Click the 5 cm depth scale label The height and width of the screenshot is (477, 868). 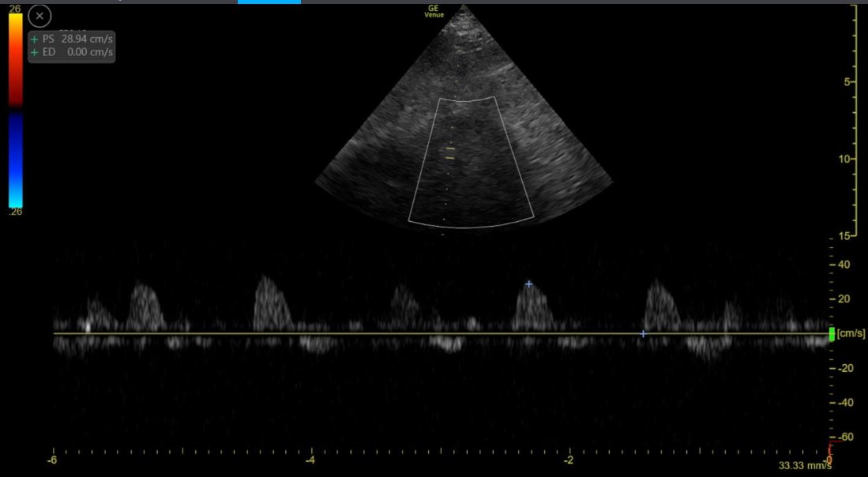point(847,82)
